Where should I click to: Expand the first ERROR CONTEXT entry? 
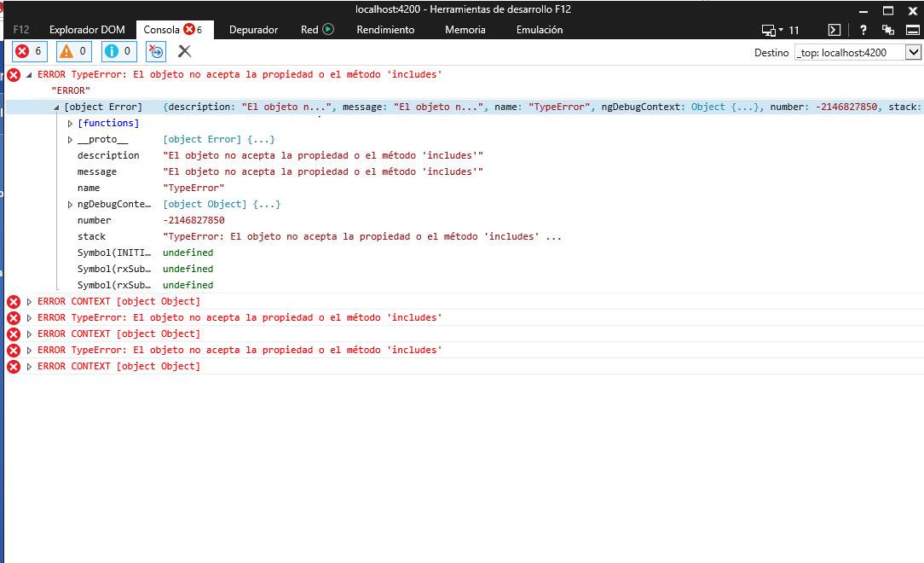[29, 302]
